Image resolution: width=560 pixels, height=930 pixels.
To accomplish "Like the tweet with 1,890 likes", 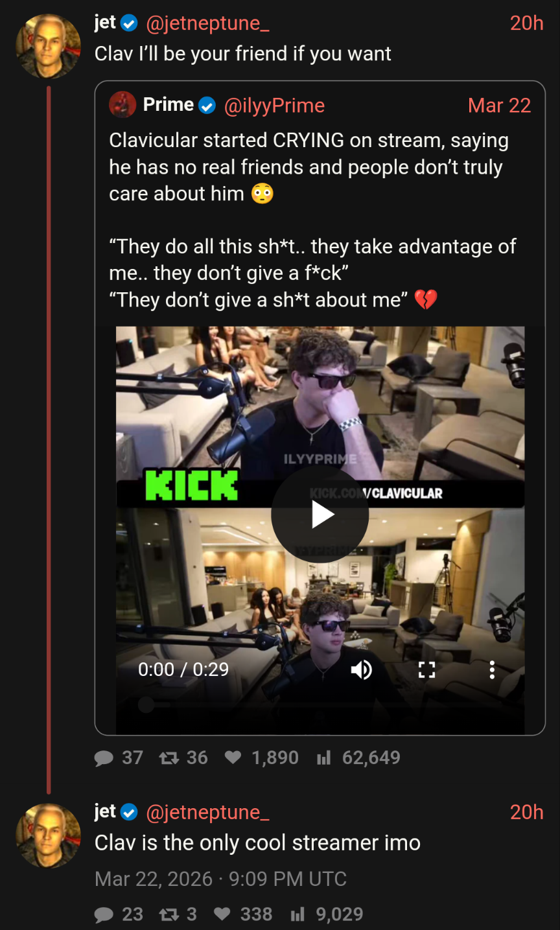I will pos(233,758).
